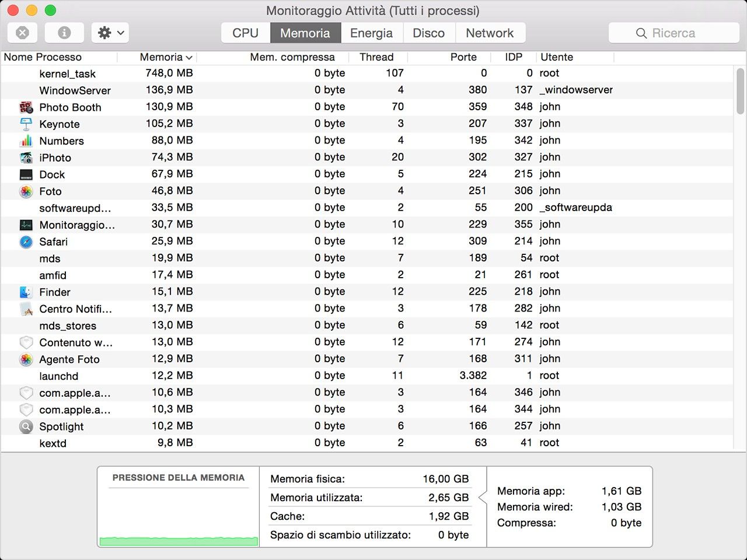Click the Keynote 105,2 MB memory value
This screenshot has width=747, height=560.
(169, 124)
